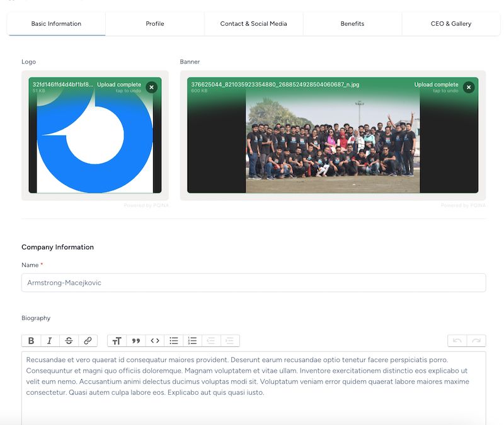Focus the Biography text editor

[x=254, y=388]
